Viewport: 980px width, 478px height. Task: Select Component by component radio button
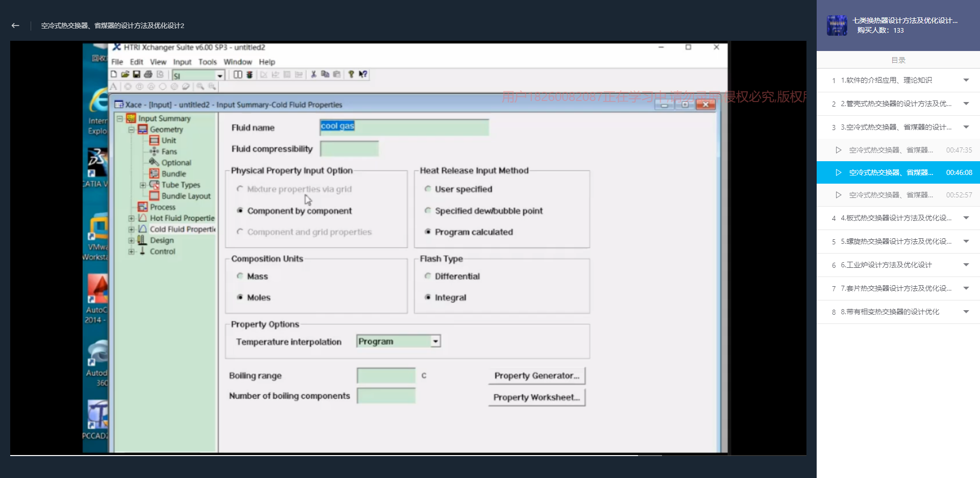coord(240,211)
